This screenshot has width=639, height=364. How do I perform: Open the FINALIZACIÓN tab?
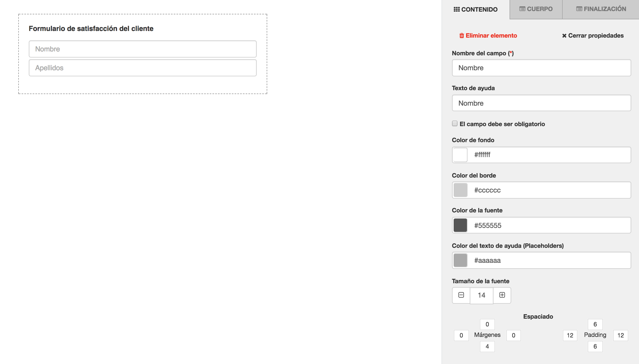(601, 9)
